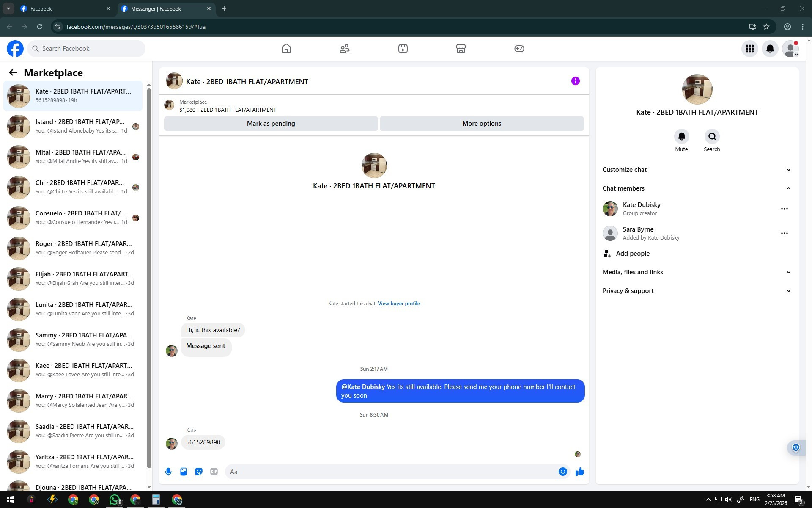
Task: Bookmark this page with star icon
Action: pyautogui.click(x=766, y=27)
